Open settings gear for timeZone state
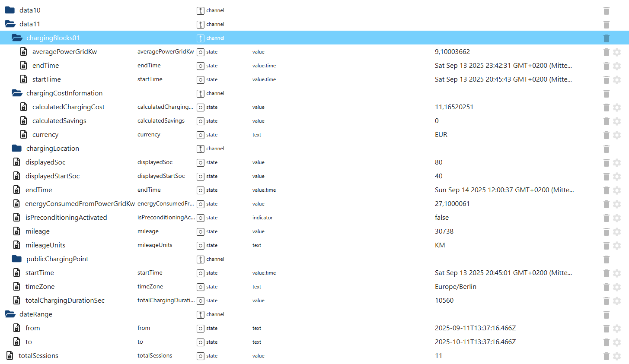Screen dimensions: 629x364 click(617, 287)
